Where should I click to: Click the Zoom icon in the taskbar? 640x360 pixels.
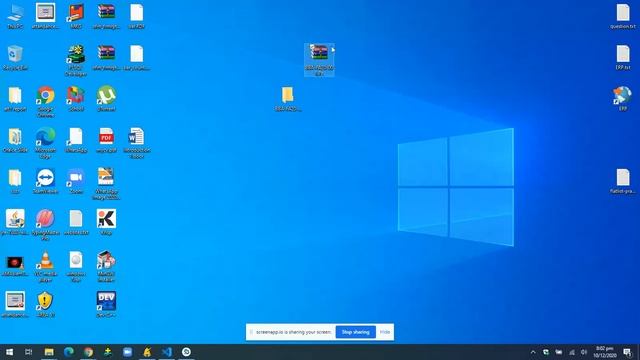pyautogui.click(x=127, y=352)
